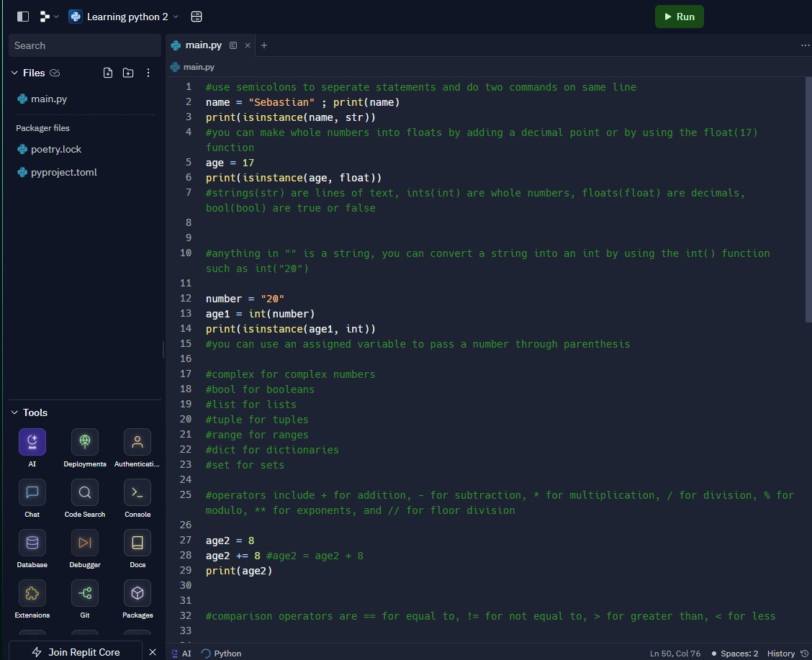
Task: Change indentation via Spaces: 2
Action: [x=735, y=654]
